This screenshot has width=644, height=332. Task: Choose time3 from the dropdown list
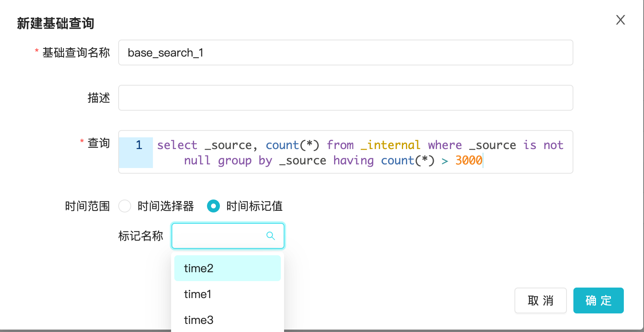point(228,320)
